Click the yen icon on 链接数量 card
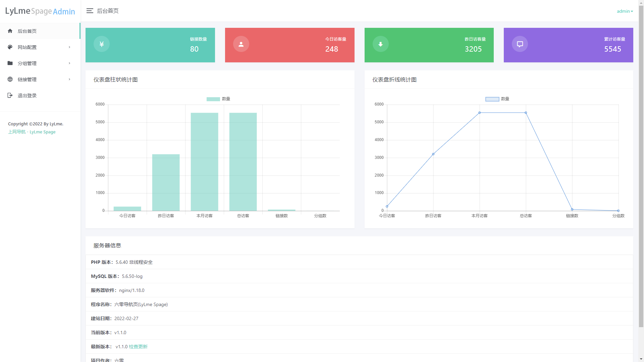Screen dimensions: 644x362 coord(102,44)
